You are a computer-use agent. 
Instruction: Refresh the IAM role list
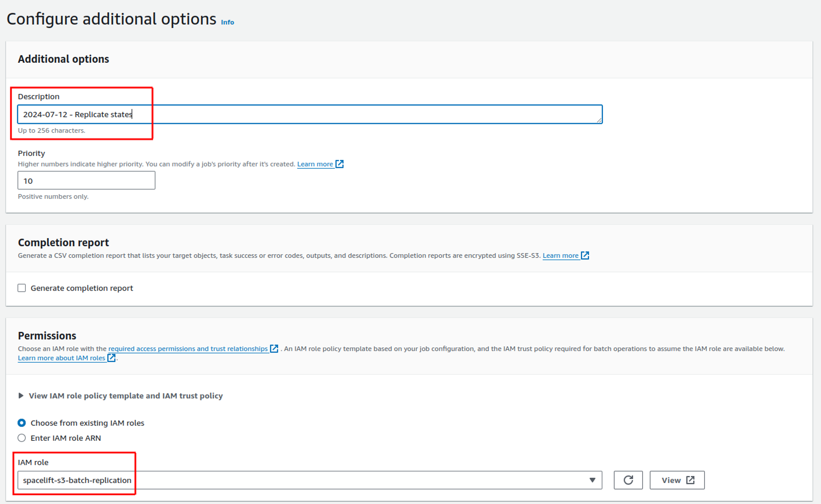click(x=628, y=480)
